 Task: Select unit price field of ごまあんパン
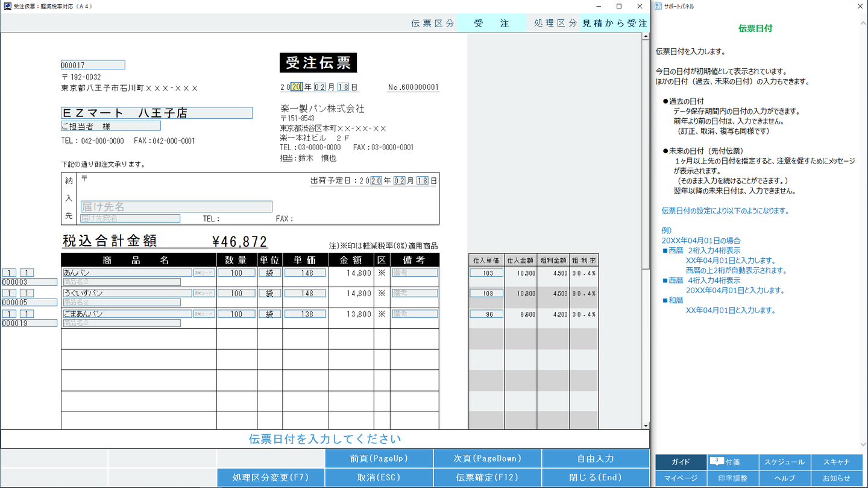point(305,314)
